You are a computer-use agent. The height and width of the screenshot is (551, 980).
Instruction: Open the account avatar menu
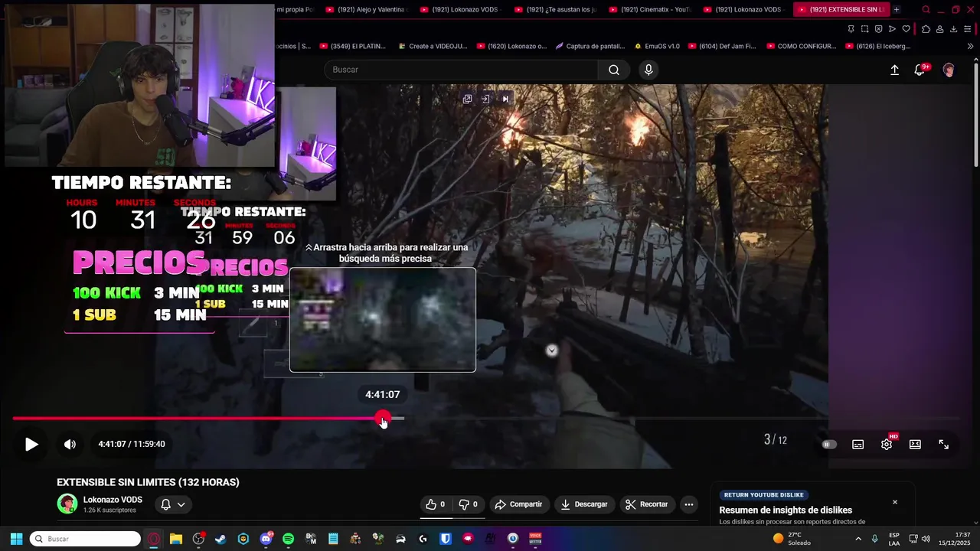tap(949, 70)
